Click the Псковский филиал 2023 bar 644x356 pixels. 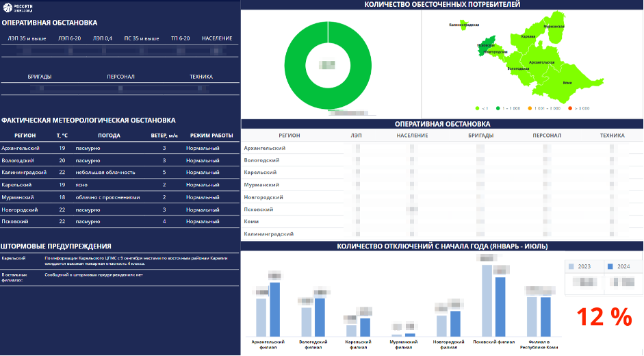click(487, 301)
